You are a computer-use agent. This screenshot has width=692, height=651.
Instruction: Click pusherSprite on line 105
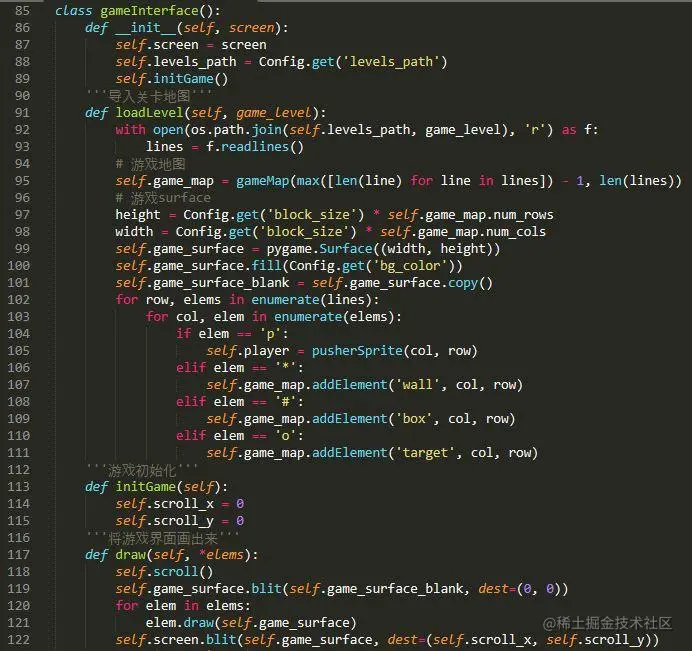[x=357, y=351]
